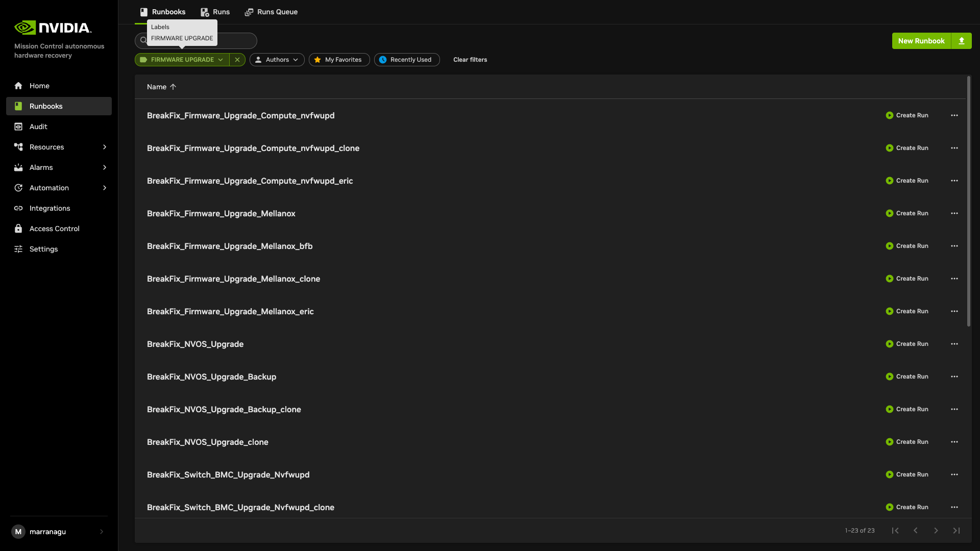Create Run for BreakFix_NVOS_Upgrade_clone
980x551 pixels.
point(907,442)
